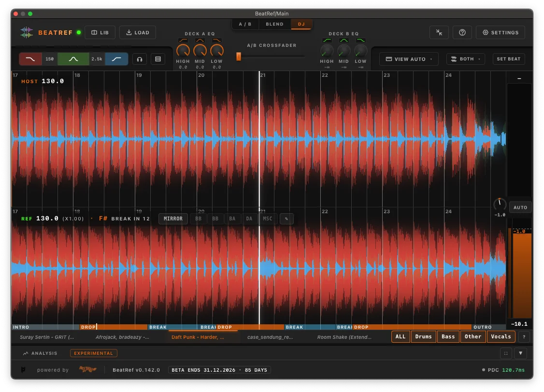This screenshot has height=392, width=544.
Task: Click the red low-pass filter band button
Action: (x=30, y=59)
